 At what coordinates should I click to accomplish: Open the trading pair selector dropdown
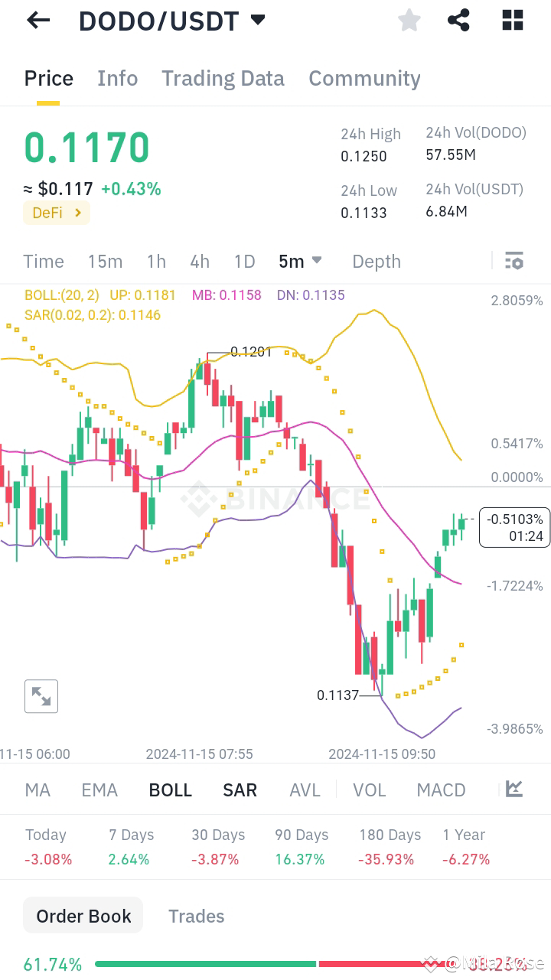pos(258,20)
